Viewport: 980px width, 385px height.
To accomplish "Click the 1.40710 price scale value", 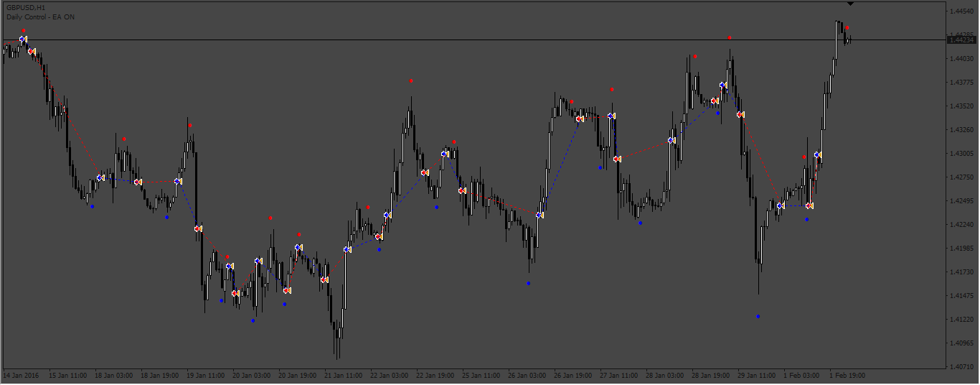I will coord(961,367).
